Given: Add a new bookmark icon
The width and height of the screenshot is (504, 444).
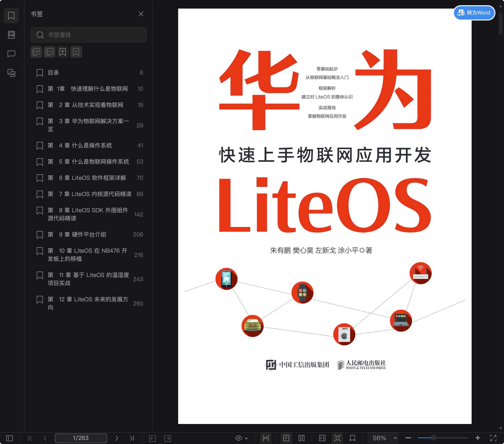Looking at the screenshot, I should (x=63, y=52).
